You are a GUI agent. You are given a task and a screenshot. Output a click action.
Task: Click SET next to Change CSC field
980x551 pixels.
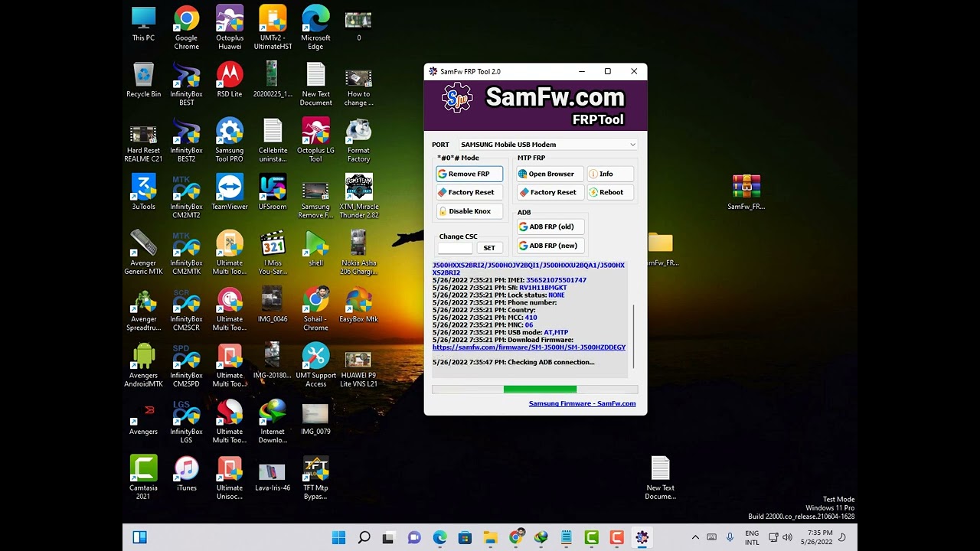489,248
